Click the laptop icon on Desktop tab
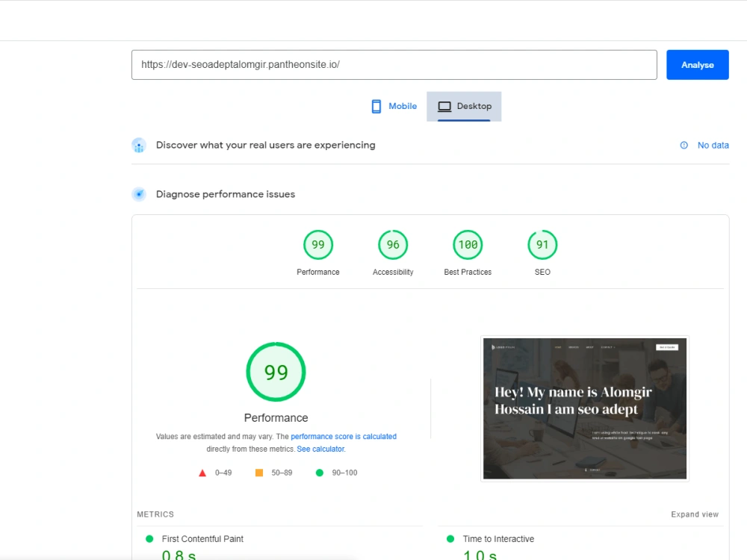 (x=444, y=106)
